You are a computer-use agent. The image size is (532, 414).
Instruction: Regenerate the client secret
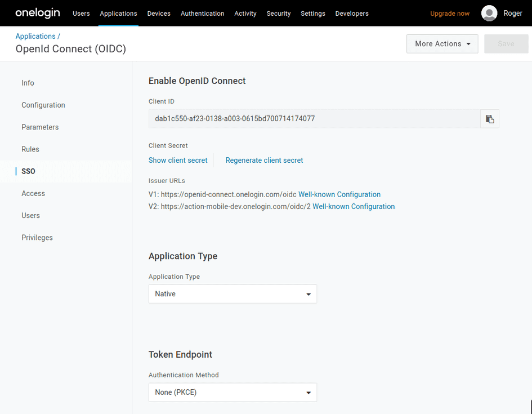tap(264, 160)
